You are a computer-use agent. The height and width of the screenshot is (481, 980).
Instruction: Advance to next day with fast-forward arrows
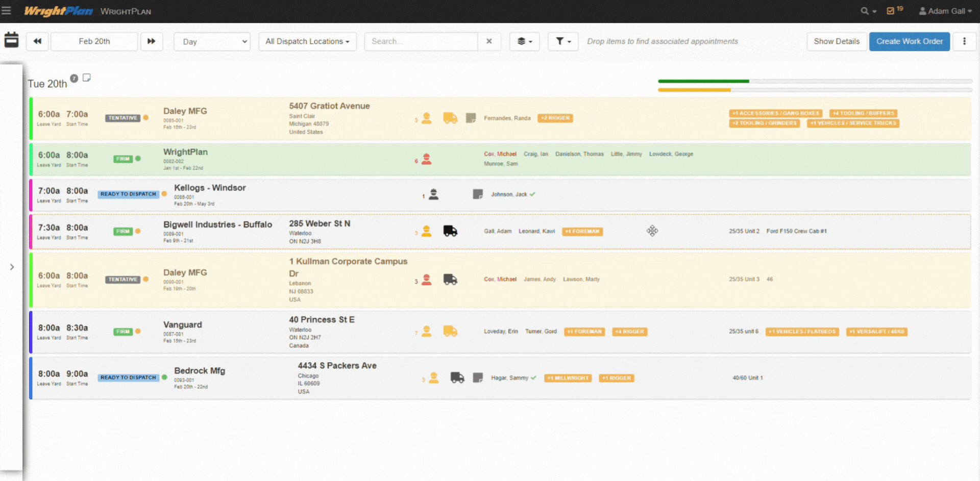coord(152,41)
